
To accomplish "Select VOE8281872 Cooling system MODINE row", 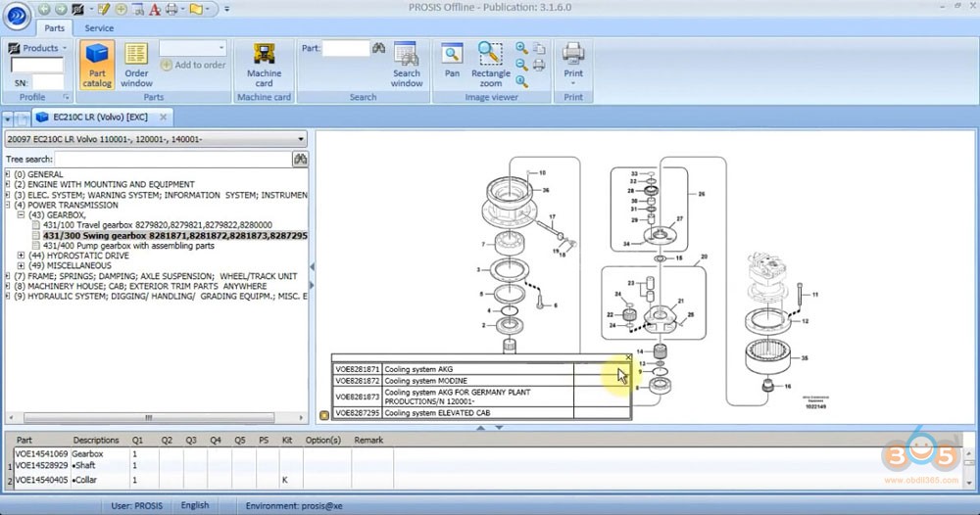I will 481,381.
